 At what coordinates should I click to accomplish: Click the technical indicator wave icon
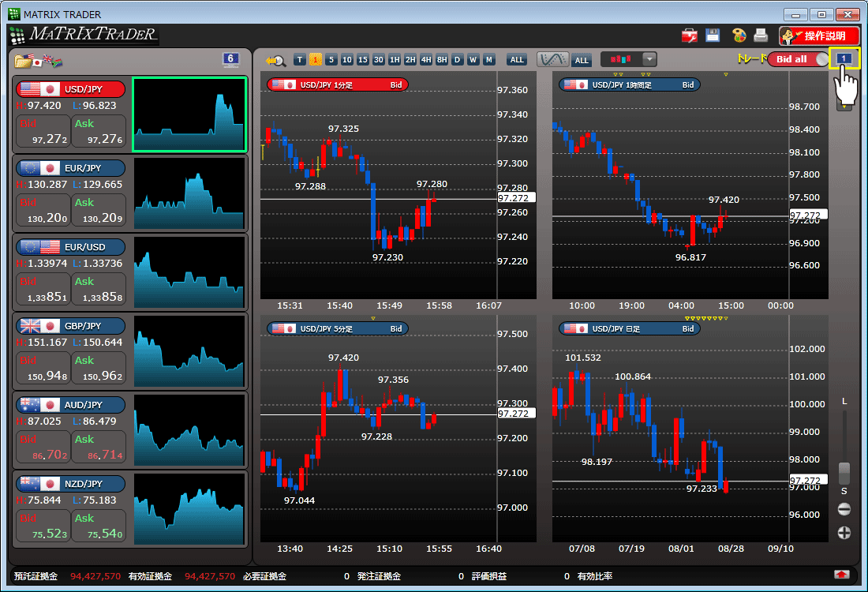tap(552, 59)
